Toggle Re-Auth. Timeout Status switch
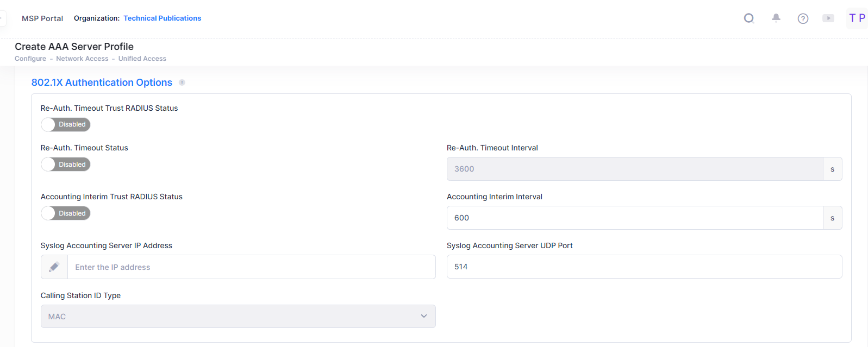868x347 pixels. tap(65, 165)
